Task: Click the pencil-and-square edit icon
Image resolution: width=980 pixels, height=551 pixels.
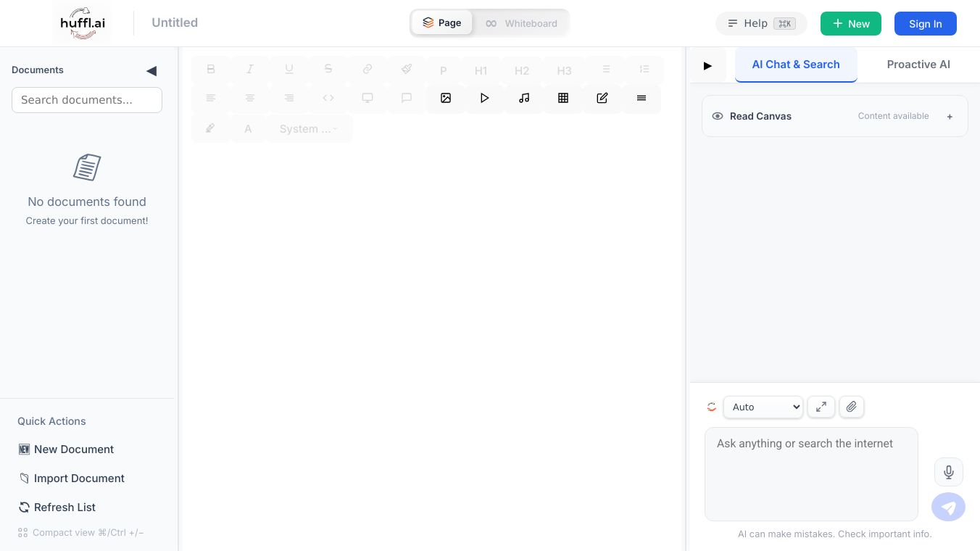Action: click(x=602, y=99)
